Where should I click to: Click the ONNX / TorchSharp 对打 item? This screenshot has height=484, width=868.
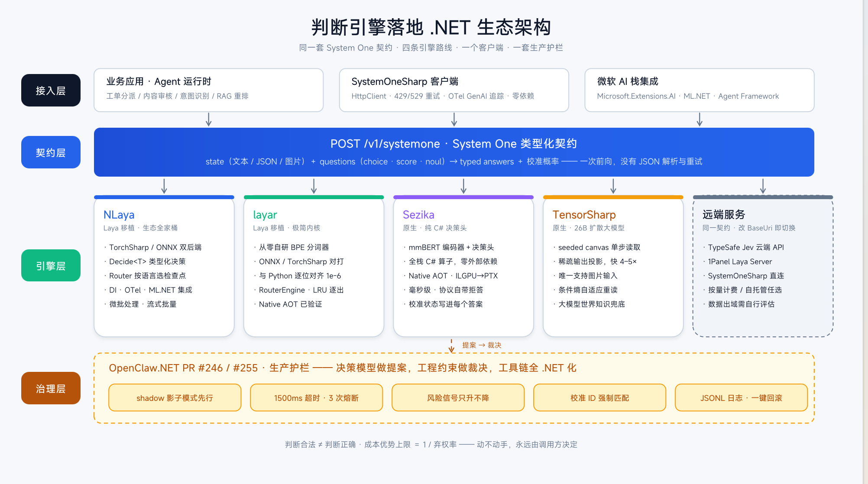tap(301, 261)
